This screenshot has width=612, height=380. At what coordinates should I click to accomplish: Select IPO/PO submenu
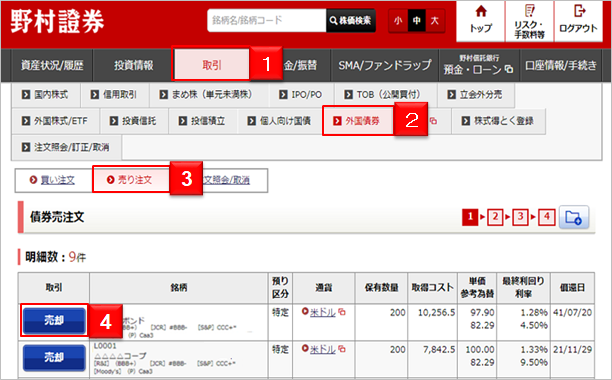coord(301,95)
